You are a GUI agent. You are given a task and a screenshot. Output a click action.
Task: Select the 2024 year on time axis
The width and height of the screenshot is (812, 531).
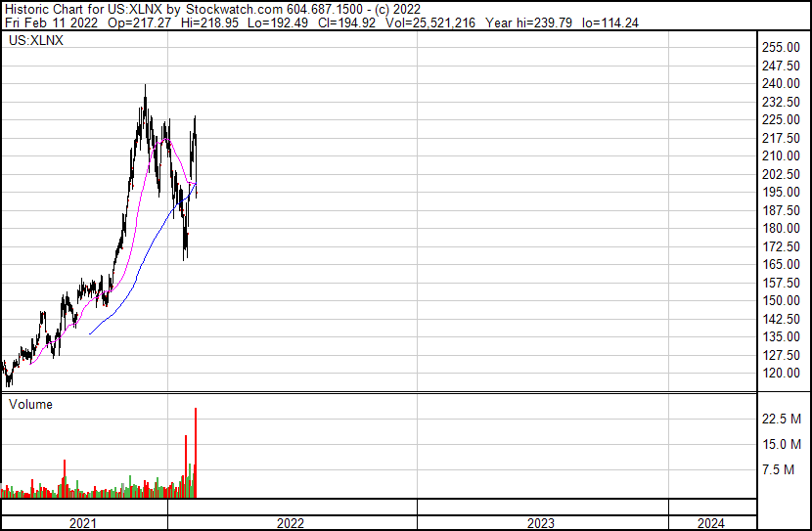coord(711,524)
